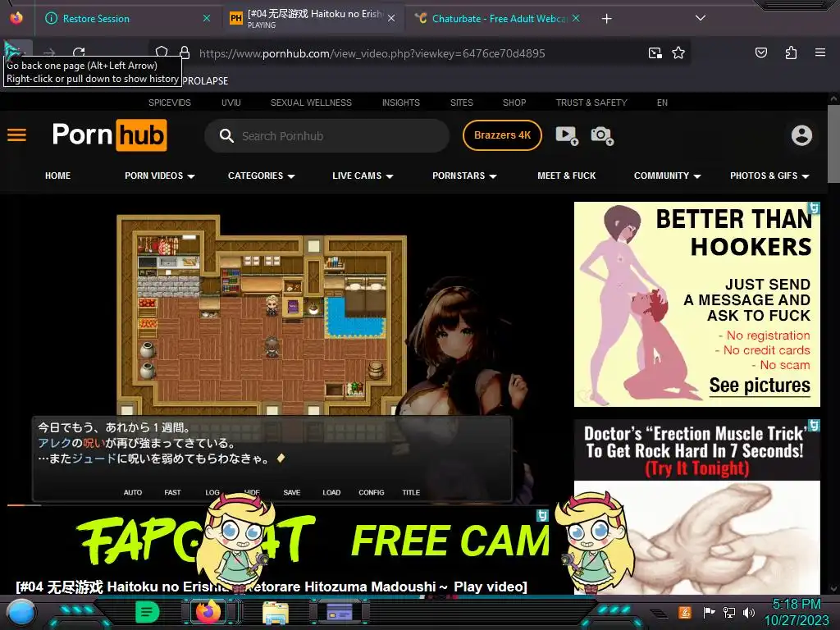
Task: Click CONFIG in the game dialogue box
Action: click(372, 492)
